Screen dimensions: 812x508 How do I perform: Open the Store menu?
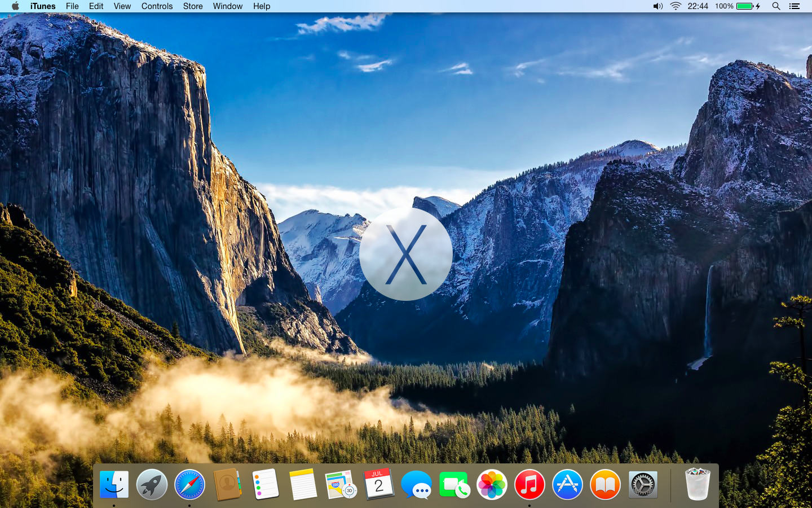193,6
